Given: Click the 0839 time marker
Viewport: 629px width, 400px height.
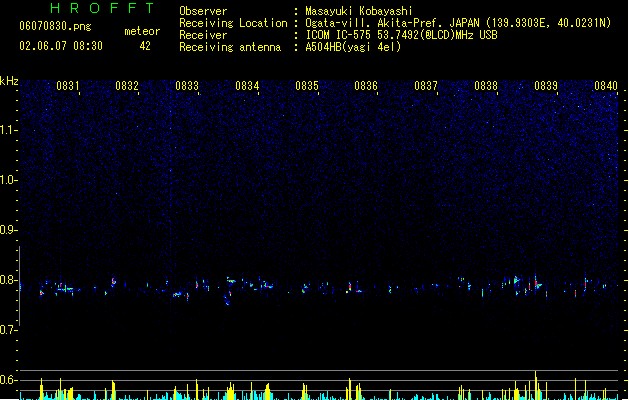Looking at the screenshot, I should [546, 86].
